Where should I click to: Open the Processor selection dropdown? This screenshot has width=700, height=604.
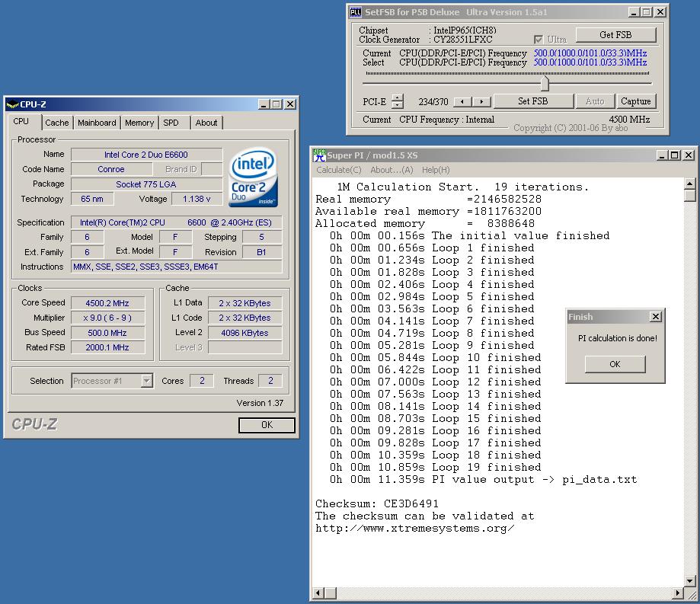(146, 381)
